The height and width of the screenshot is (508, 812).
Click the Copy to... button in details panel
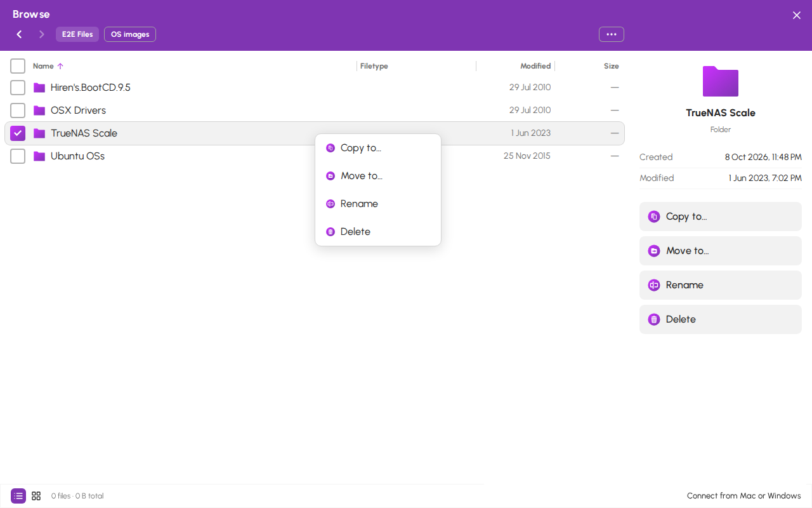[721, 217]
